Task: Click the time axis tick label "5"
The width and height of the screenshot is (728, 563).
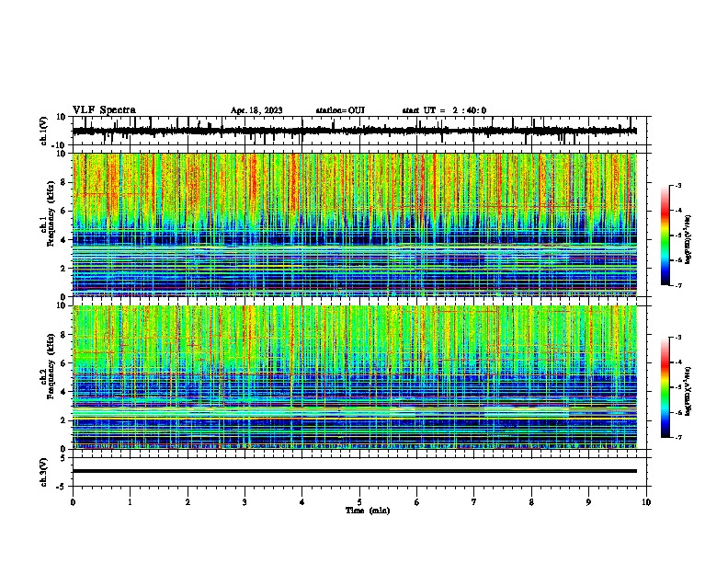Action: point(359,502)
